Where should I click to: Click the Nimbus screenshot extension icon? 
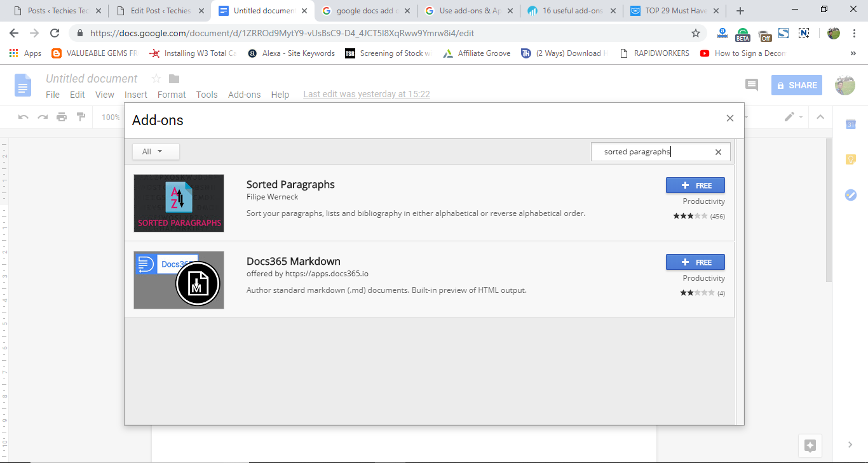tap(804, 33)
